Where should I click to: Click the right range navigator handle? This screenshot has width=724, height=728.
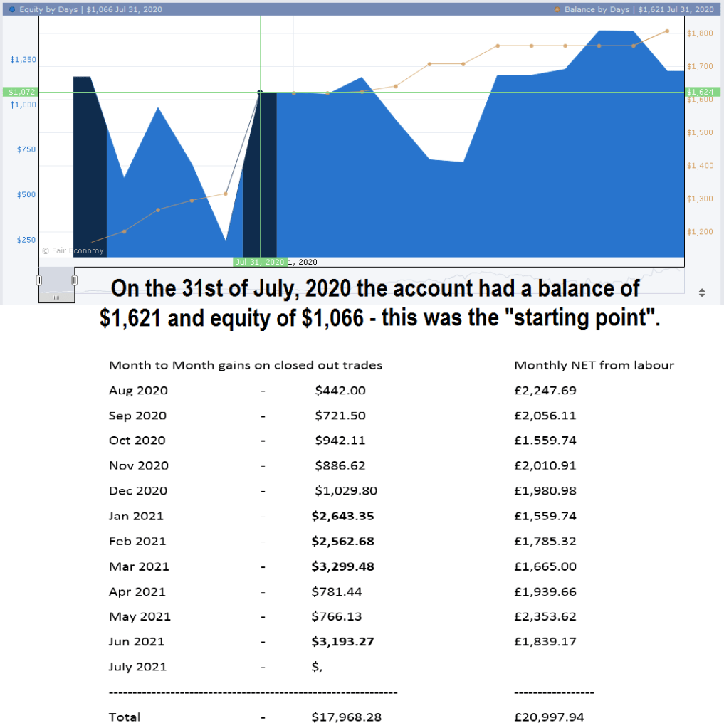(75, 280)
